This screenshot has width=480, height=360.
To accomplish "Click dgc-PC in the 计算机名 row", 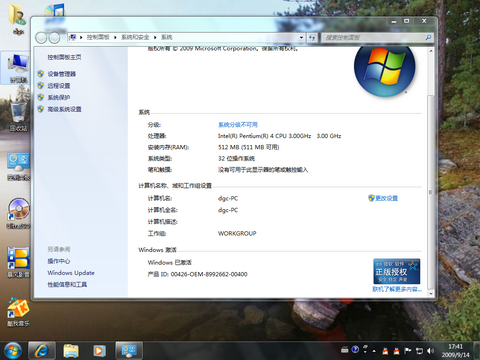I will pos(228,198).
